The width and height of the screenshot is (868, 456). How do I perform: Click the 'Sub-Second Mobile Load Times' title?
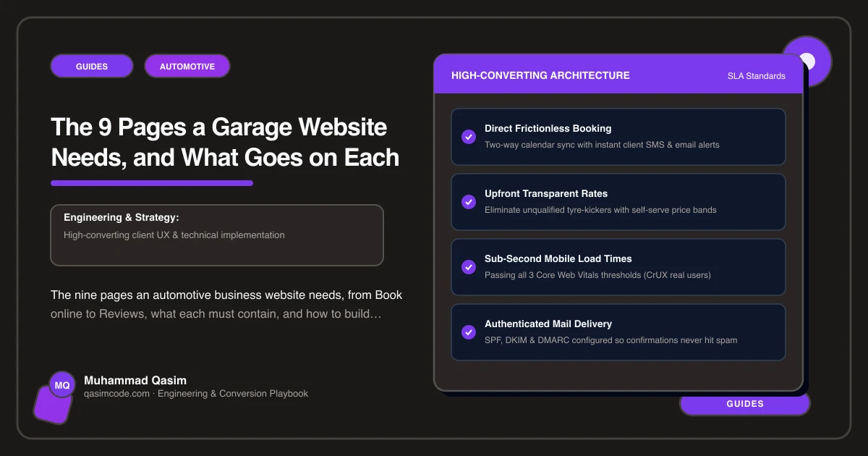tap(558, 258)
